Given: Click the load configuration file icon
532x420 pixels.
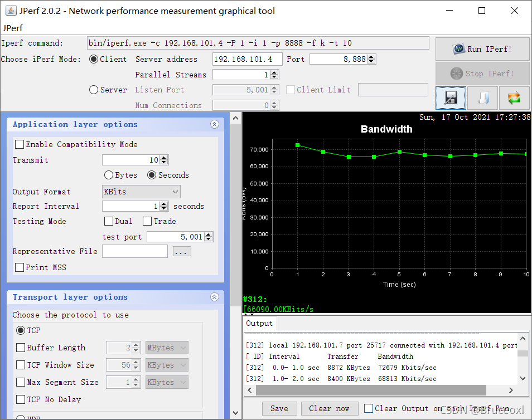Looking at the screenshot, I should point(483,98).
